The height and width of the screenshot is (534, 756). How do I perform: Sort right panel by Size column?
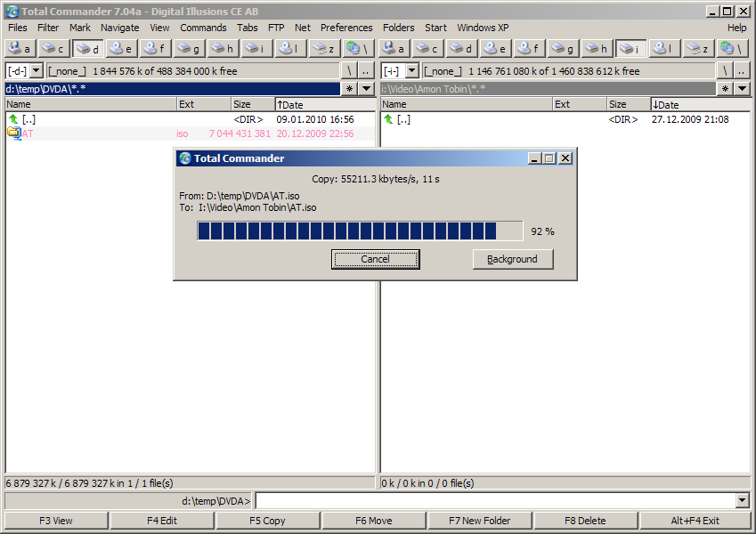[629, 104]
